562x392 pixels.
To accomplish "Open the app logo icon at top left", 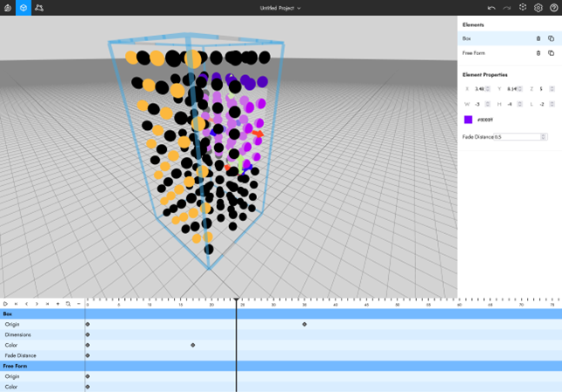I will click(8, 8).
